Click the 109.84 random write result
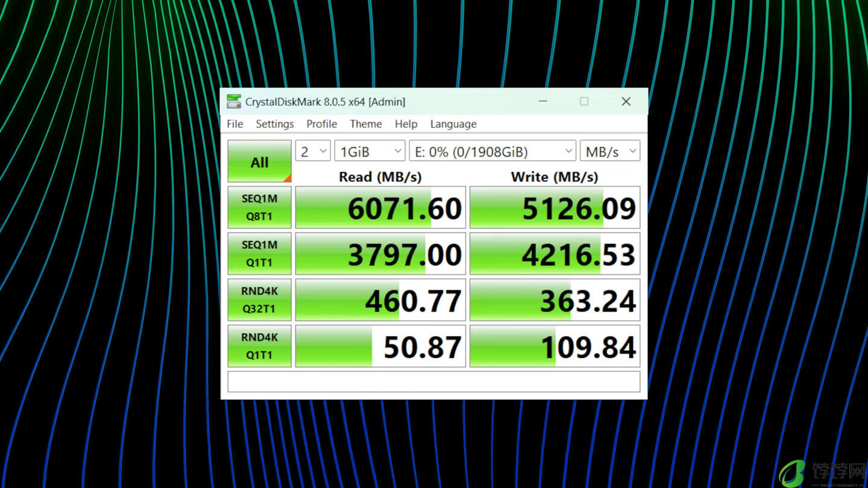The width and height of the screenshot is (868, 488). (555, 346)
